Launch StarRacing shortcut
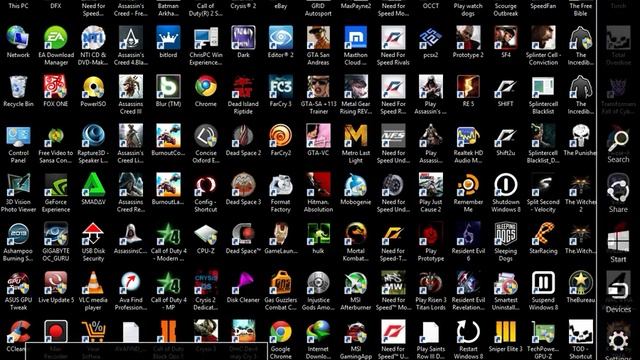 click(x=544, y=233)
